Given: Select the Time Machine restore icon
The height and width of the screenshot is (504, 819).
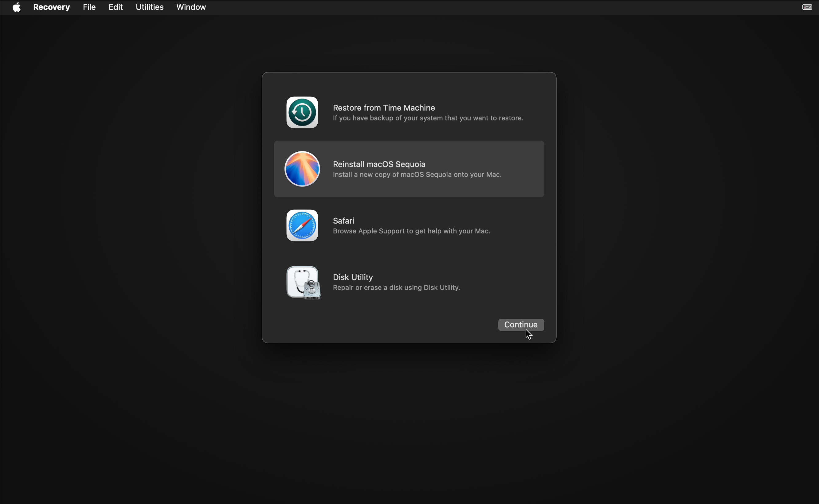Looking at the screenshot, I should pyautogui.click(x=302, y=112).
